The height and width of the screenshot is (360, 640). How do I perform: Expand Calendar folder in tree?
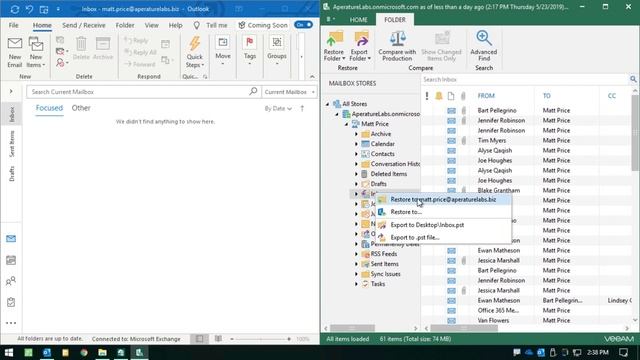[356, 144]
